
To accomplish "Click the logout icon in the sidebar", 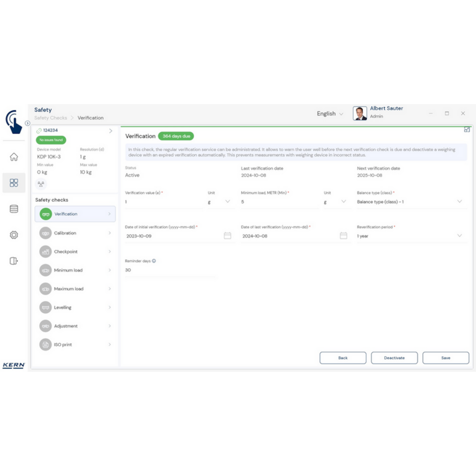I will [14, 261].
